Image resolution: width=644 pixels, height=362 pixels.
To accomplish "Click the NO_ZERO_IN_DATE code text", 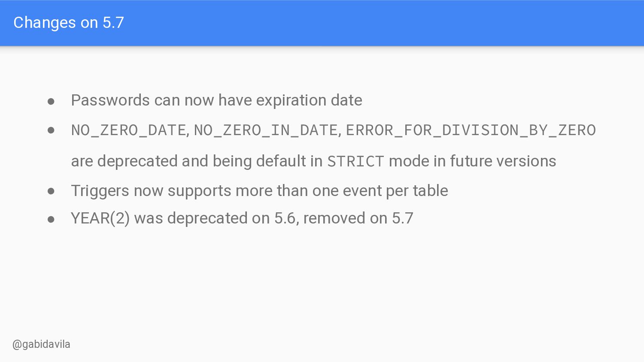I will click(x=266, y=130).
